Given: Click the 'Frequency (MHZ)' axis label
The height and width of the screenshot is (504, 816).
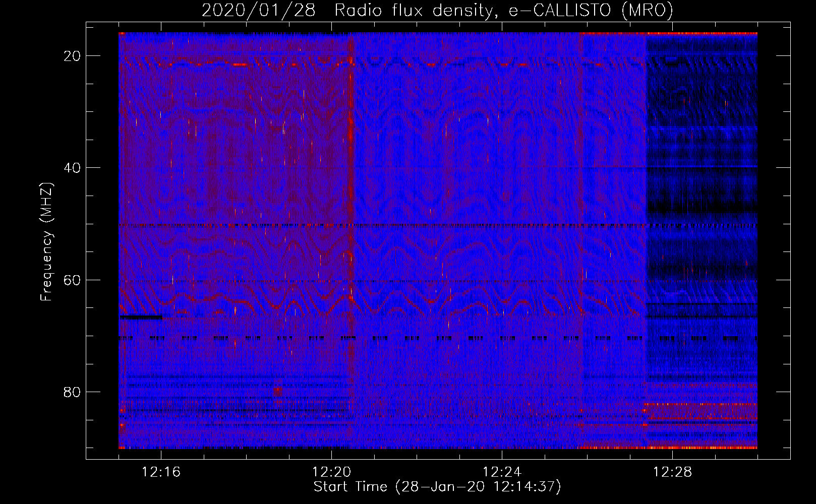Looking at the screenshot, I should click(x=46, y=242).
